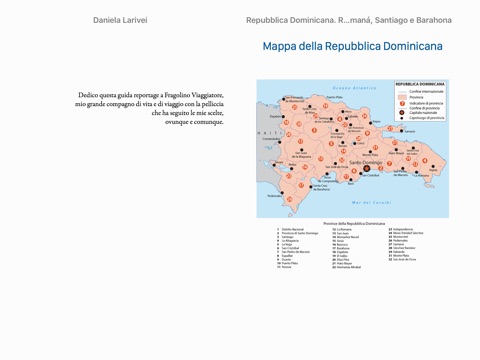The height and width of the screenshot is (360, 480).
Task: Click the line che ha seguito le mie scelte
Action: coord(188,113)
